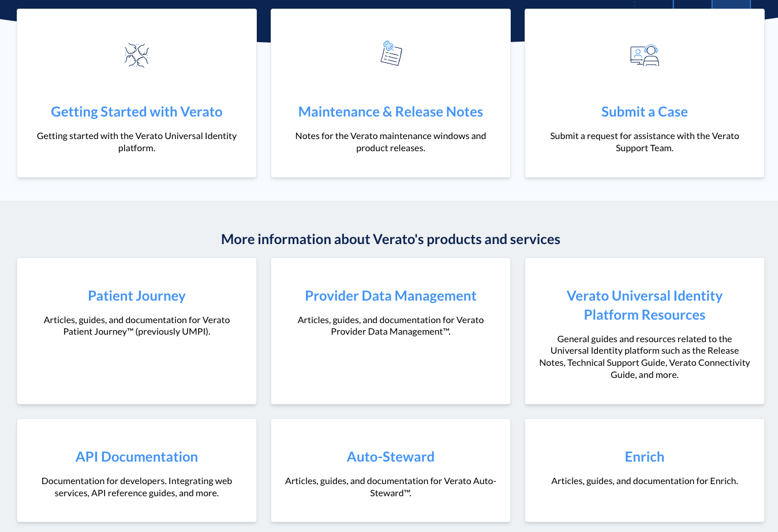The height and width of the screenshot is (532, 778).
Task: Click the Patient Journey card body
Action: 136,325
